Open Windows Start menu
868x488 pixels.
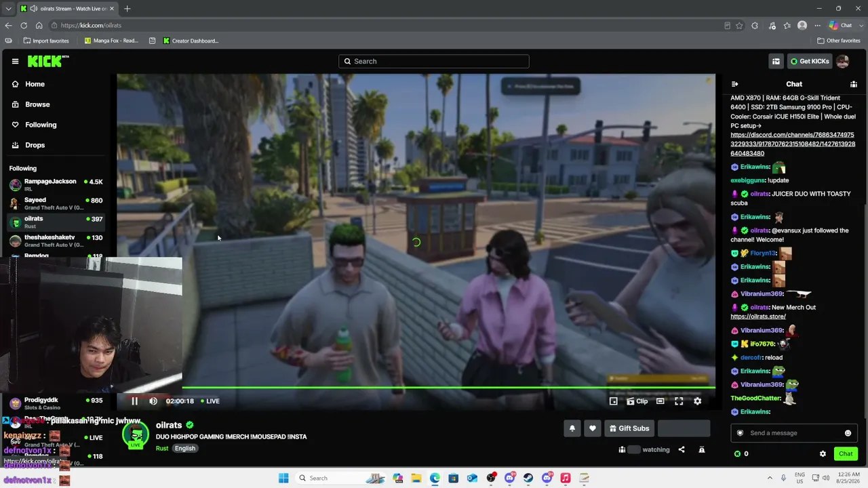pyautogui.click(x=283, y=479)
